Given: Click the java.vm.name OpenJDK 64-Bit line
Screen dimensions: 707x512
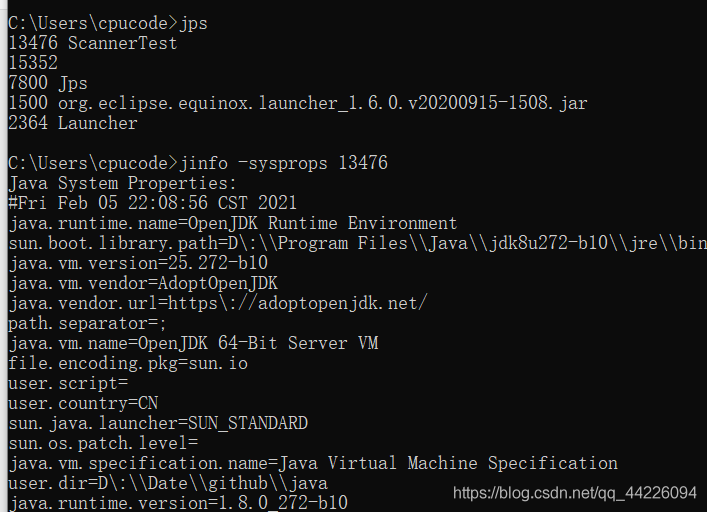Looking at the screenshot, I should click(x=193, y=343).
